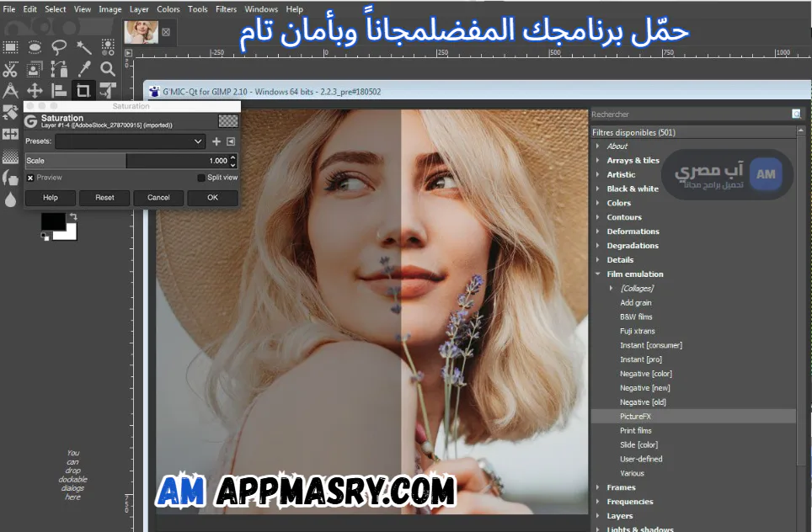
Task: Select the Print films filter
Action: coord(636,431)
